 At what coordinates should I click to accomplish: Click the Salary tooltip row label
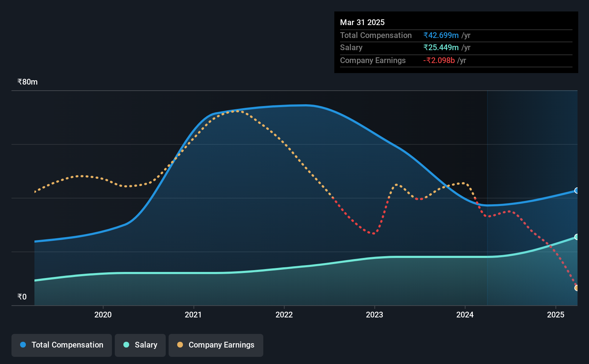click(x=351, y=47)
